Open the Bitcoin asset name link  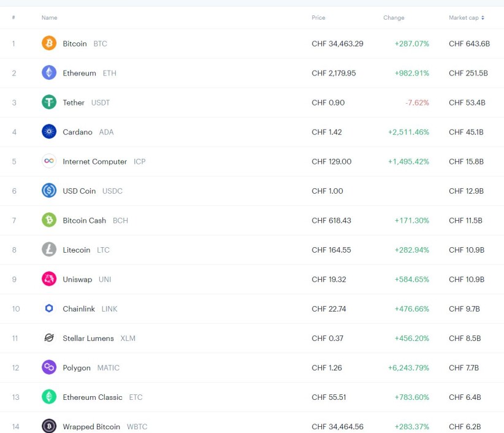tap(75, 44)
